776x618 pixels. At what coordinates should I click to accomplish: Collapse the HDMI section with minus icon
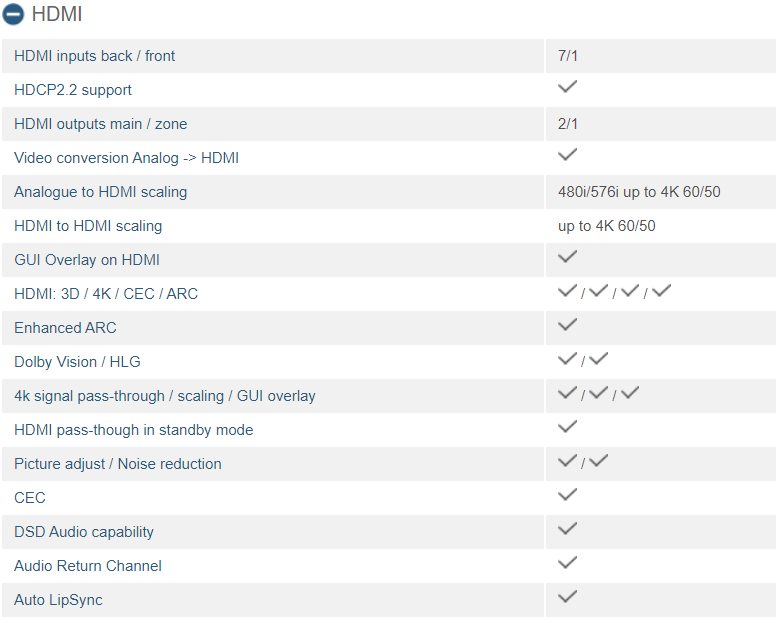click(x=13, y=14)
